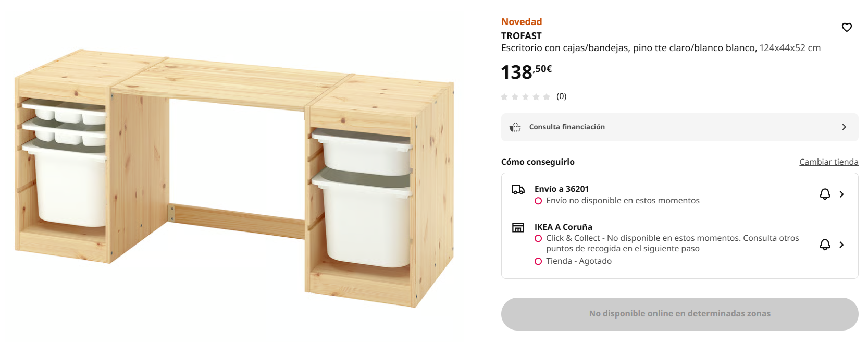Click red status circle beside Tienda - Agotado
Screen dimensions: 868x342
538,261
